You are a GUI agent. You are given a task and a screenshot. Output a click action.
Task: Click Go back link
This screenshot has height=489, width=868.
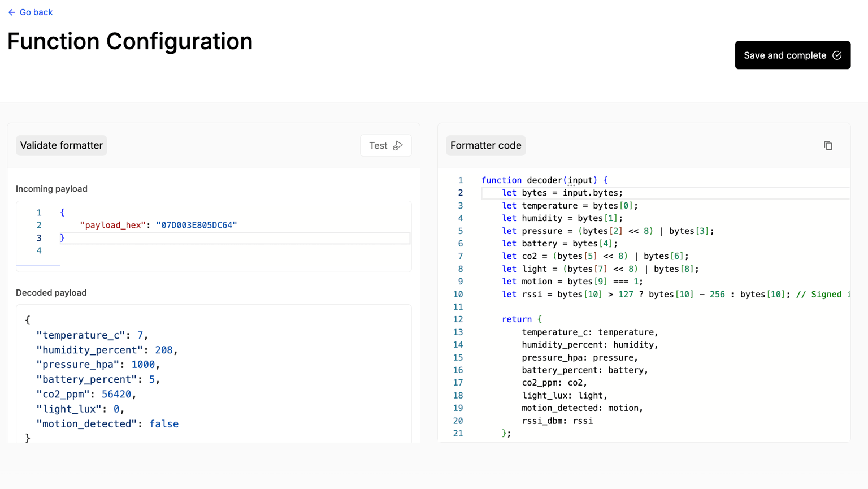(31, 12)
